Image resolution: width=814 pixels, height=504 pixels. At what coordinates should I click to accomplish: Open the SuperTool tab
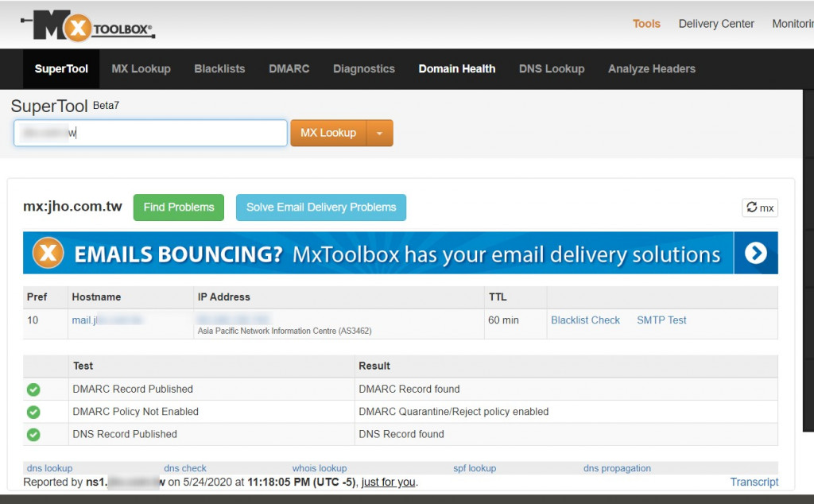[x=61, y=69]
